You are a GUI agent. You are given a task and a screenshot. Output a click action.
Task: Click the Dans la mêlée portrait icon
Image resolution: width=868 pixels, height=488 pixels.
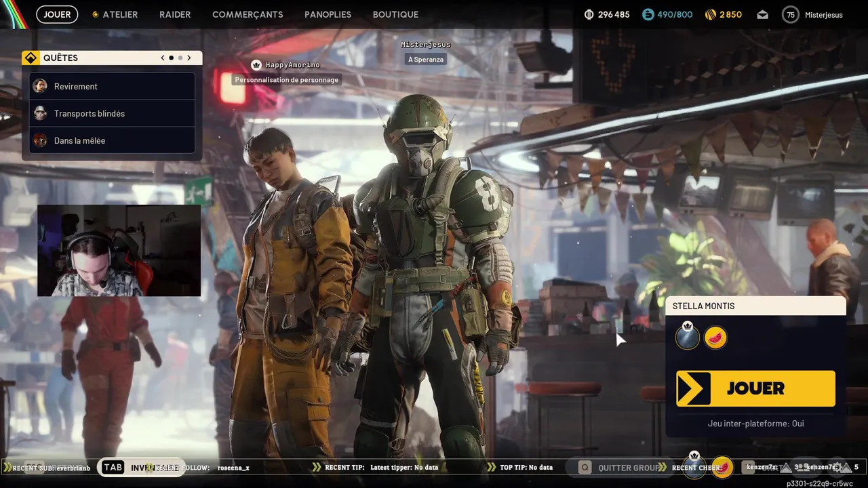point(40,140)
